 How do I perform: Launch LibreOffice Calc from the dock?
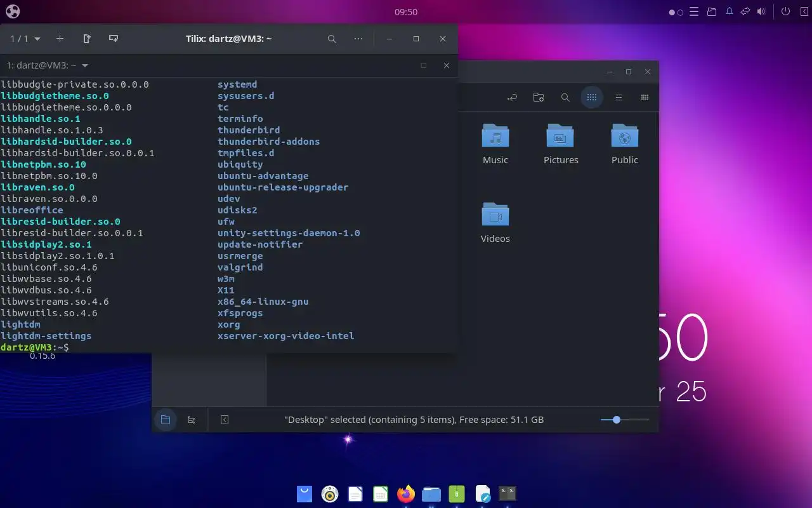381,493
